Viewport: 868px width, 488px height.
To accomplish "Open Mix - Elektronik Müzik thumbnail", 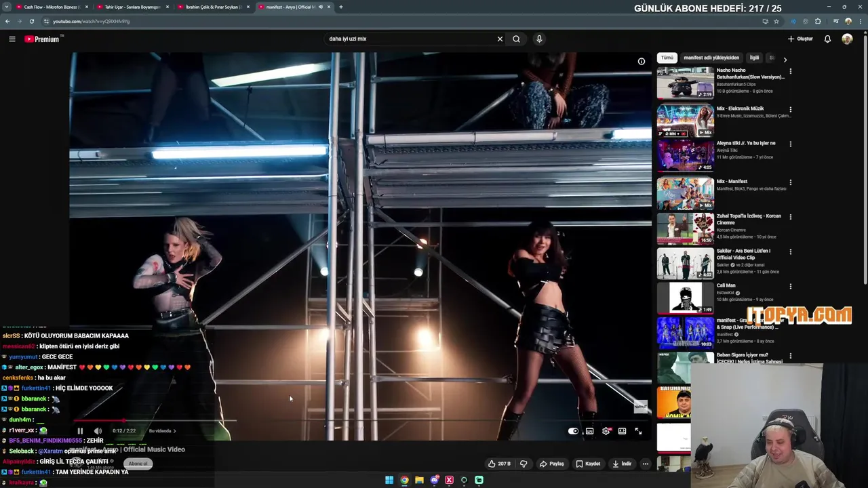I will click(x=685, y=121).
